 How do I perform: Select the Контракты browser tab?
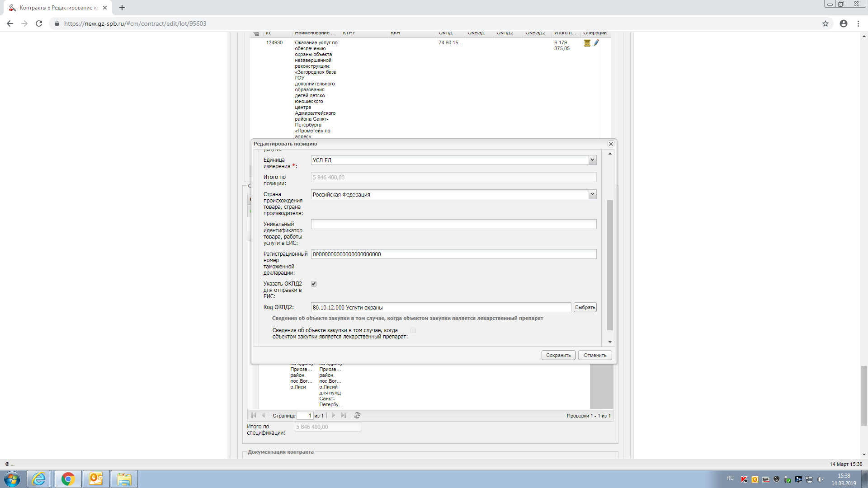point(59,8)
